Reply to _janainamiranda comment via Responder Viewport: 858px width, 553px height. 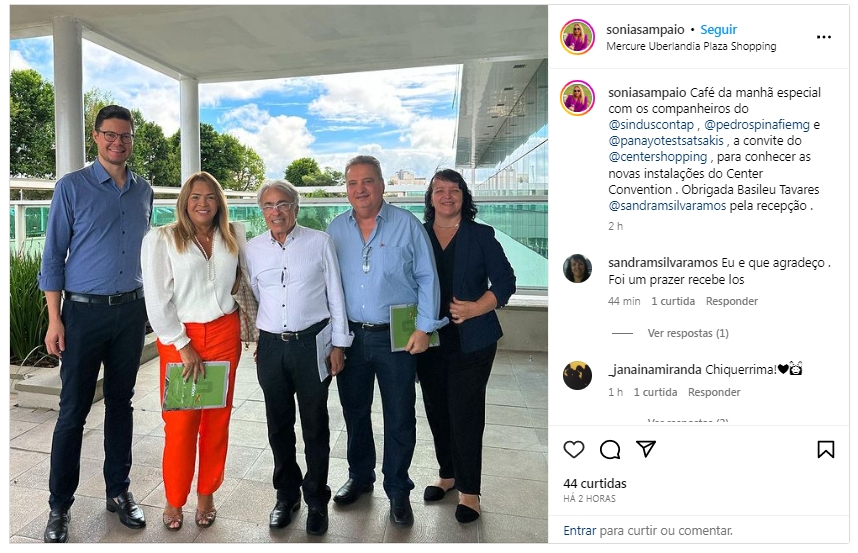coord(714,392)
